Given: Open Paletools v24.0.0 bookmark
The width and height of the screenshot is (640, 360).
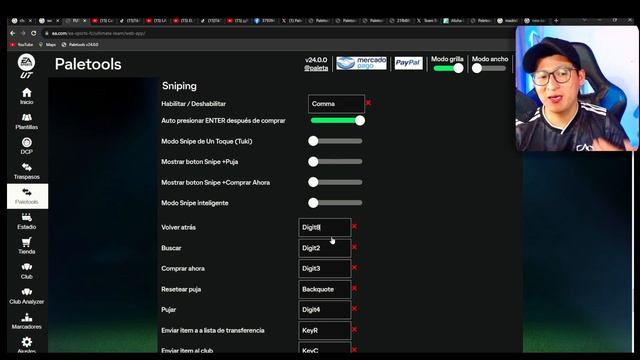Looking at the screenshot, I should [x=80, y=44].
